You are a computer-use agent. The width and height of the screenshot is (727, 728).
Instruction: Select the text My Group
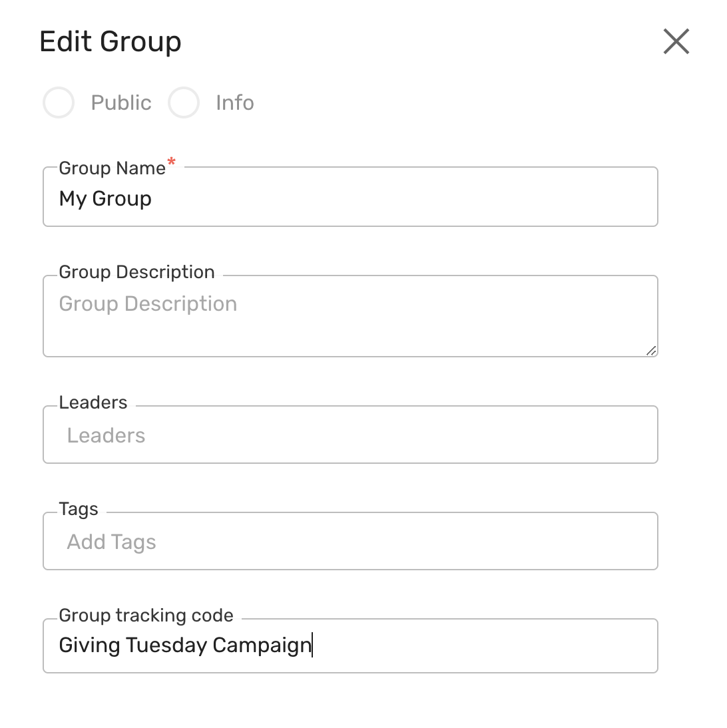pyautogui.click(x=105, y=198)
